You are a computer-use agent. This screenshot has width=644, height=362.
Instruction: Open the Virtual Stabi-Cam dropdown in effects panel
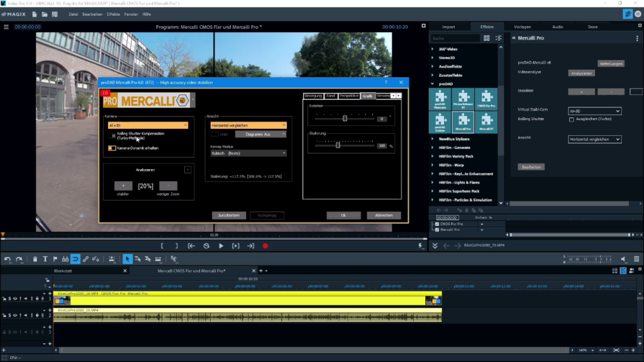pyautogui.click(x=595, y=111)
